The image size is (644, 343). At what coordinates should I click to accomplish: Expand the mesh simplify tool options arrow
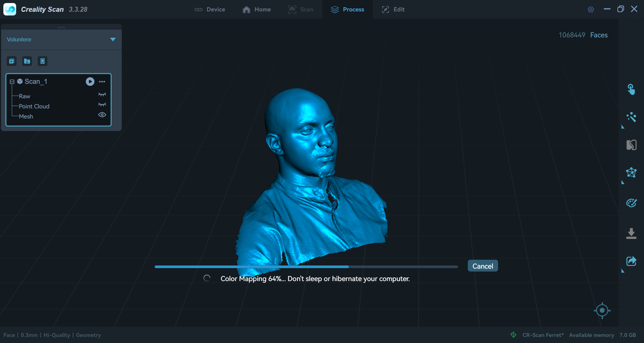point(623,182)
